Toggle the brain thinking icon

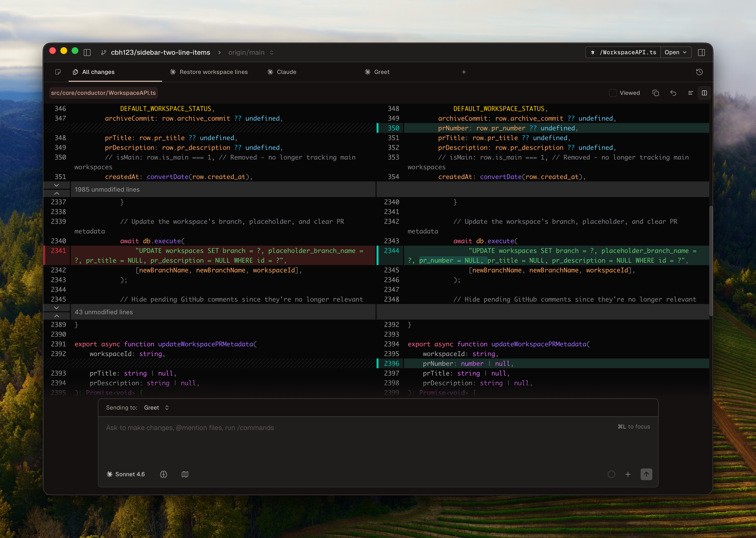click(163, 474)
